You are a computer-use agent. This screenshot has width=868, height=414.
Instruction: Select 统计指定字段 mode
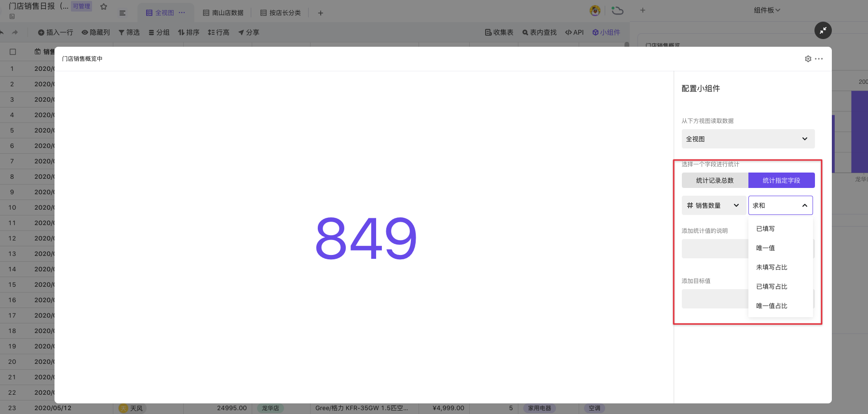tap(781, 180)
